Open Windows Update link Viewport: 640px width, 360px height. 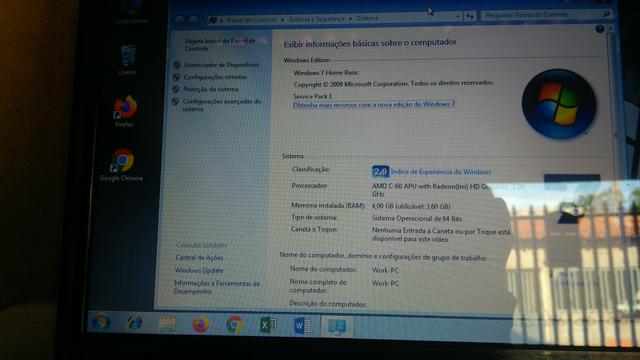199,270
